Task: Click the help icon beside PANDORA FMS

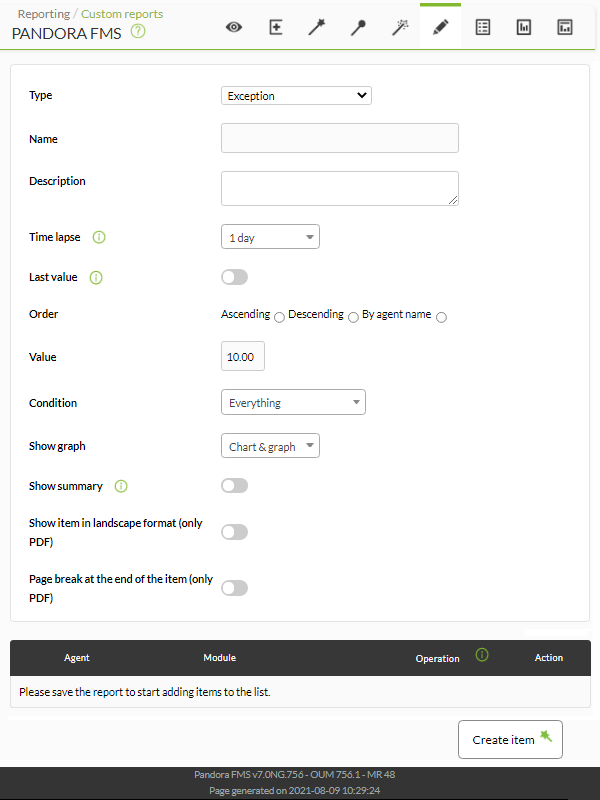Action: (x=138, y=32)
